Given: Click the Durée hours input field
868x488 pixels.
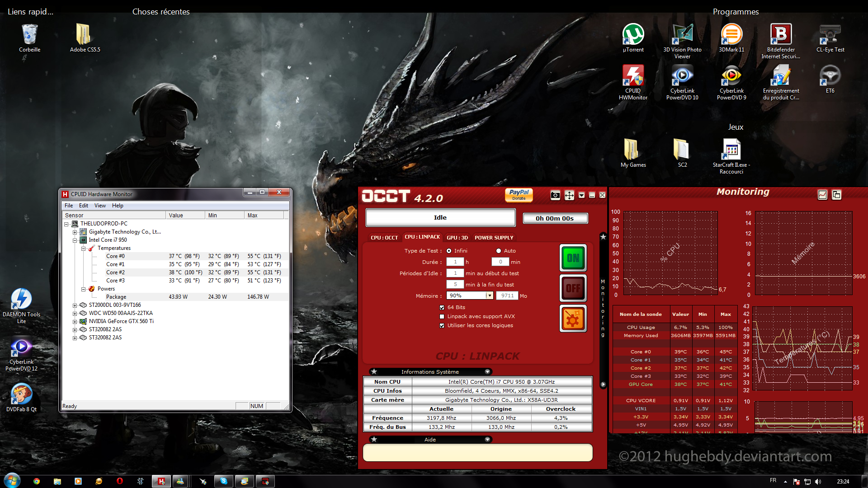Looking at the screenshot, I should pyautogui.click(x=455, y=262).
